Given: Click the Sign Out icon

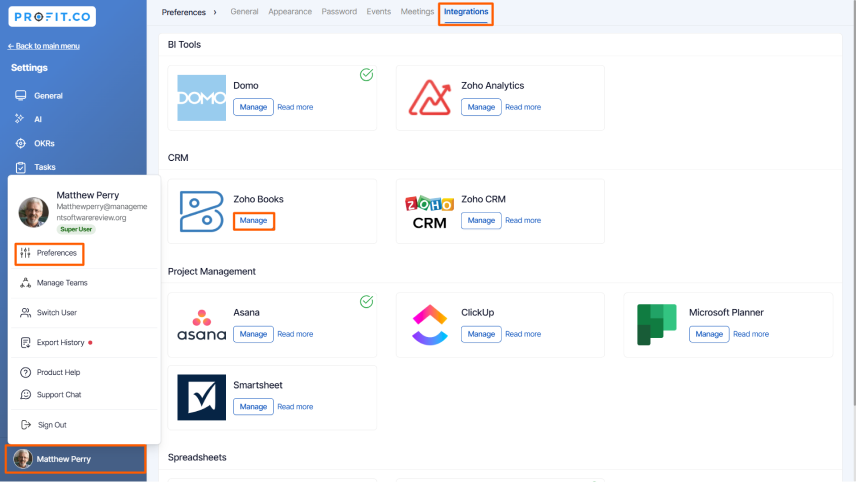Looking at the screenshot, I should click(x=26, y=425).
